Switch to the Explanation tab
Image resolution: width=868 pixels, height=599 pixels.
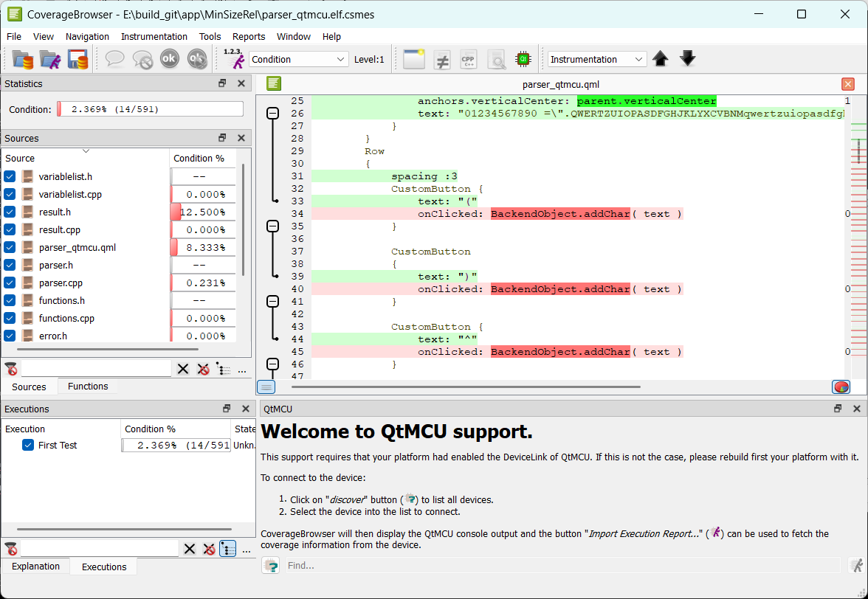click(35, 567)
